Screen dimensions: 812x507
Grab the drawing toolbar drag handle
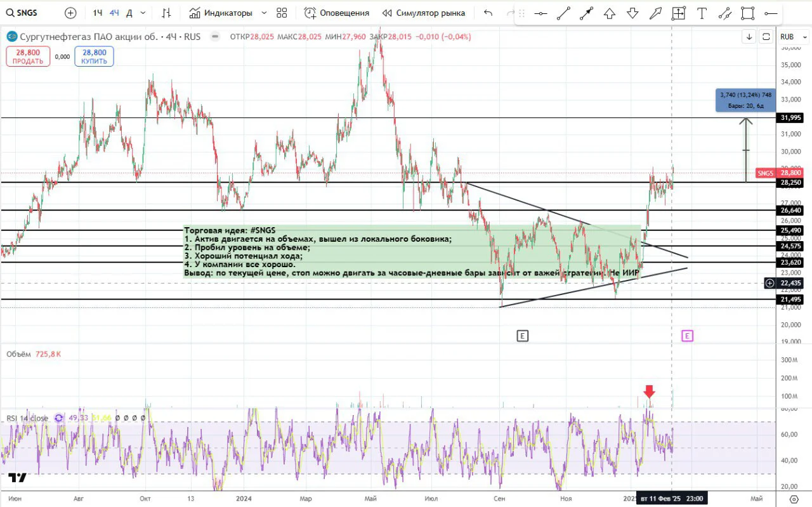[521, 13]
